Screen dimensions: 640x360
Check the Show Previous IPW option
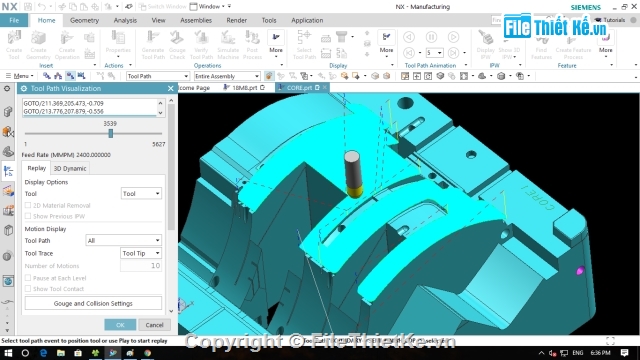coord(28,216)
